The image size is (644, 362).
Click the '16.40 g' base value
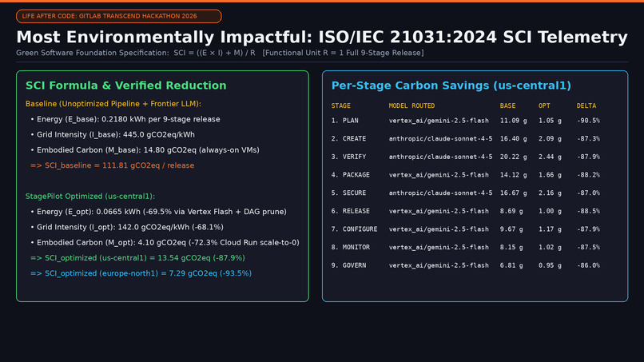(514, 139)
